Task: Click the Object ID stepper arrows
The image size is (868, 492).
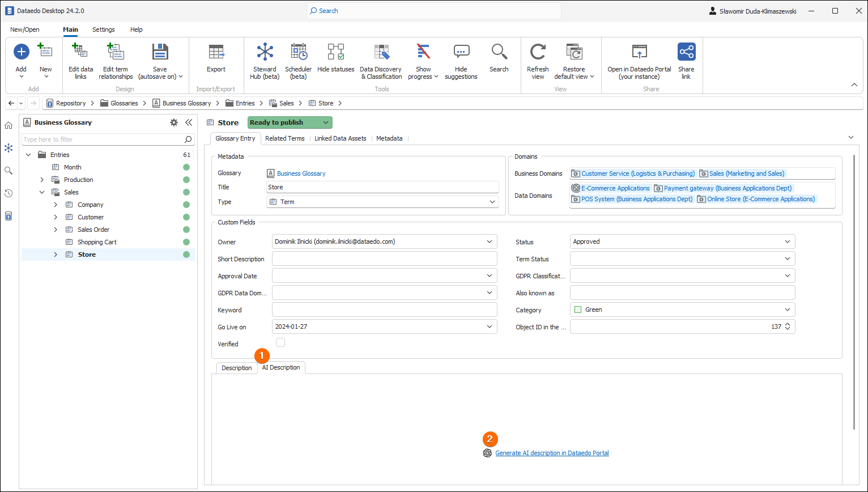Action: [788, 326]
